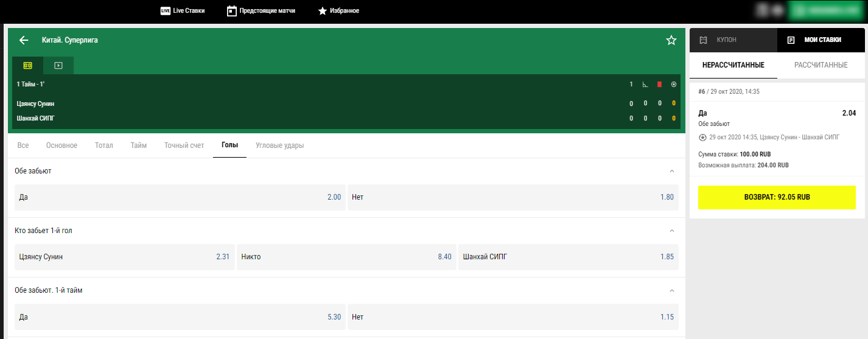Select the Угловые удары market tab
The width and height of the screenshot is (868, 339).
pyautogui.click(x=279, y=145)
